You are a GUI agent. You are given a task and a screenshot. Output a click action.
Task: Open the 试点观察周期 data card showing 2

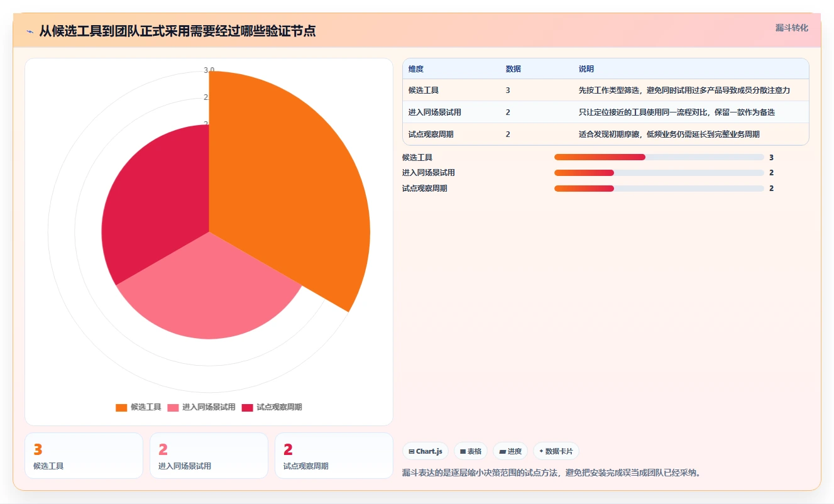(334, 456)
